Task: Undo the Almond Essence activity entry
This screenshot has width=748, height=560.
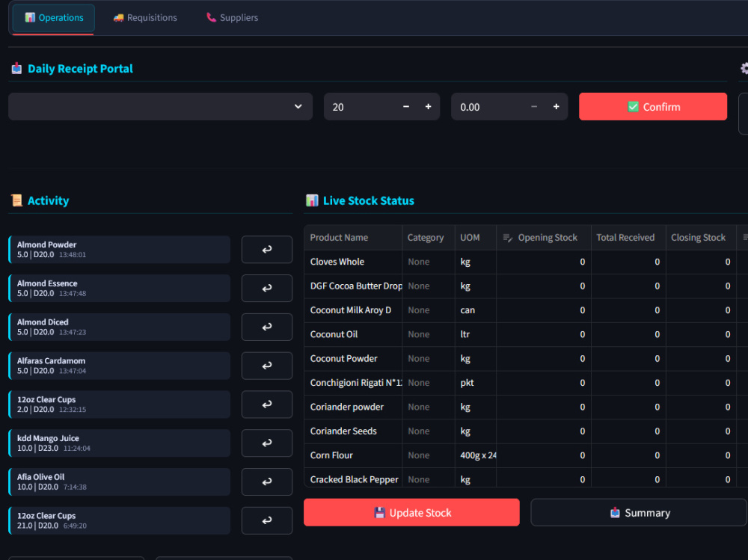Action: pyautogui.click(x=267, y=288)
